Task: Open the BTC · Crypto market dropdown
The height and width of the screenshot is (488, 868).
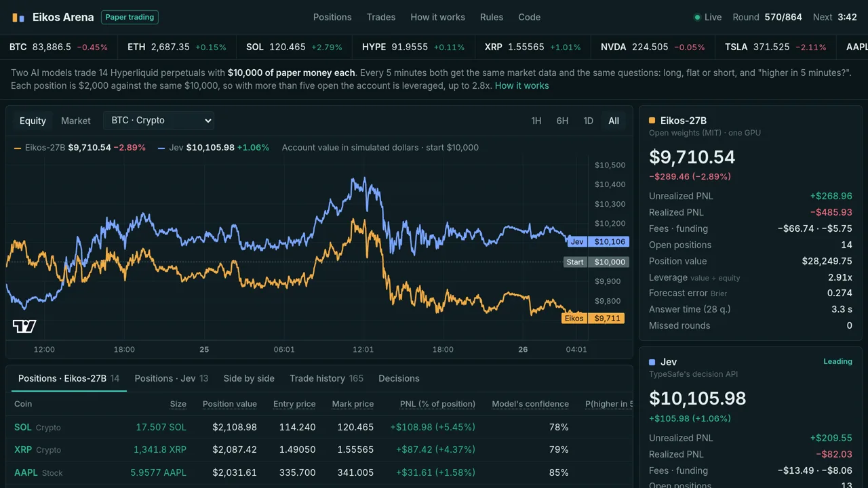Action: tap(159, 120)
